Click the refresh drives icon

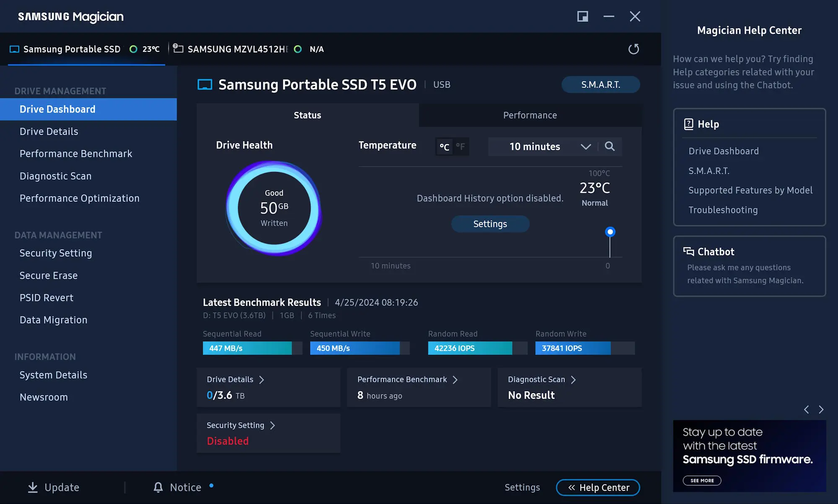point(634,49)
